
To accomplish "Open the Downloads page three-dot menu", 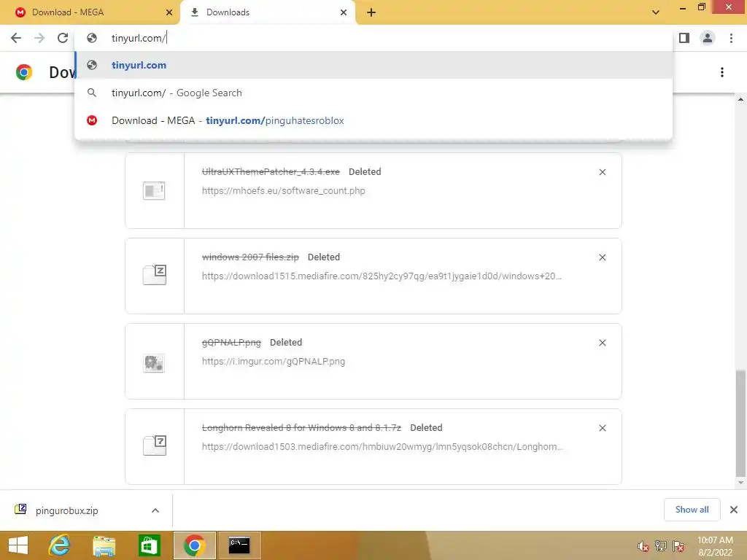I will point(722,72).
